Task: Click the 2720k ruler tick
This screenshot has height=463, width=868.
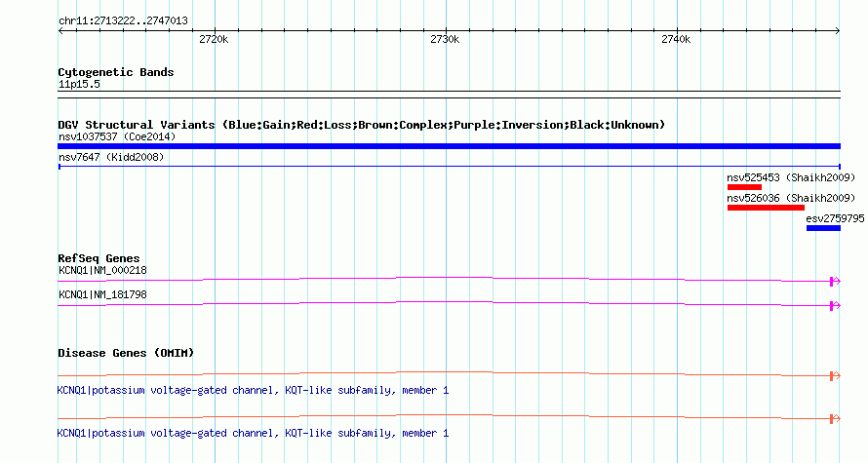Action: 215,39
